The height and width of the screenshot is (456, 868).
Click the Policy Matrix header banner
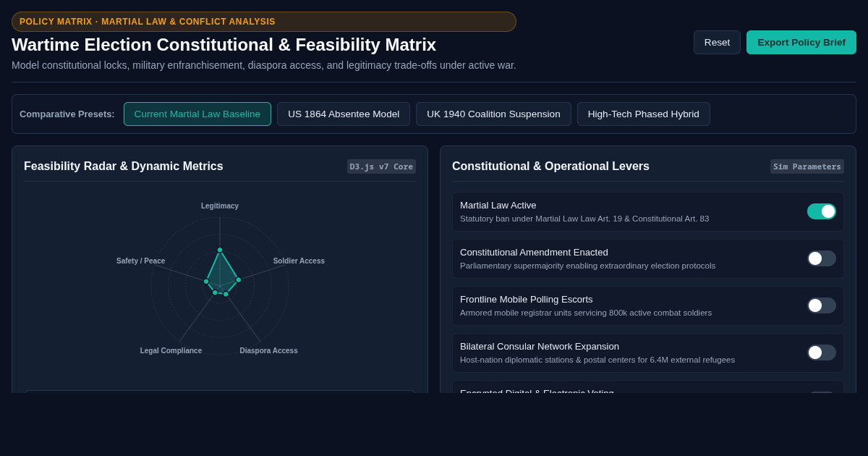point(264,22)
